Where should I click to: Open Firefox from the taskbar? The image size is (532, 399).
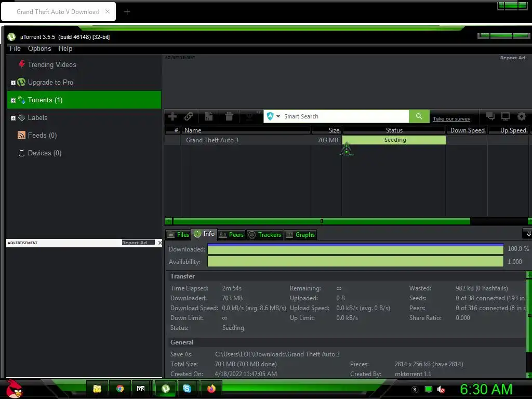(x=211, y=389)
